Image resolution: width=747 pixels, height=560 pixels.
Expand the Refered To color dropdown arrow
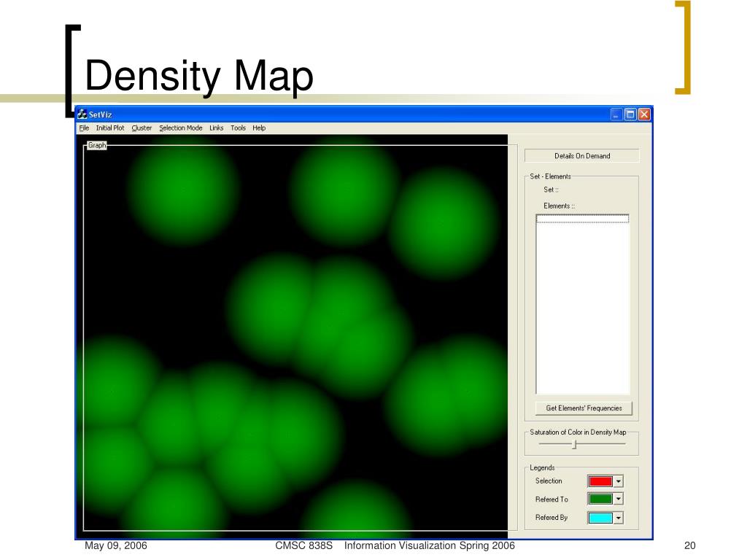pyautogui.click(x=619, y=499)
